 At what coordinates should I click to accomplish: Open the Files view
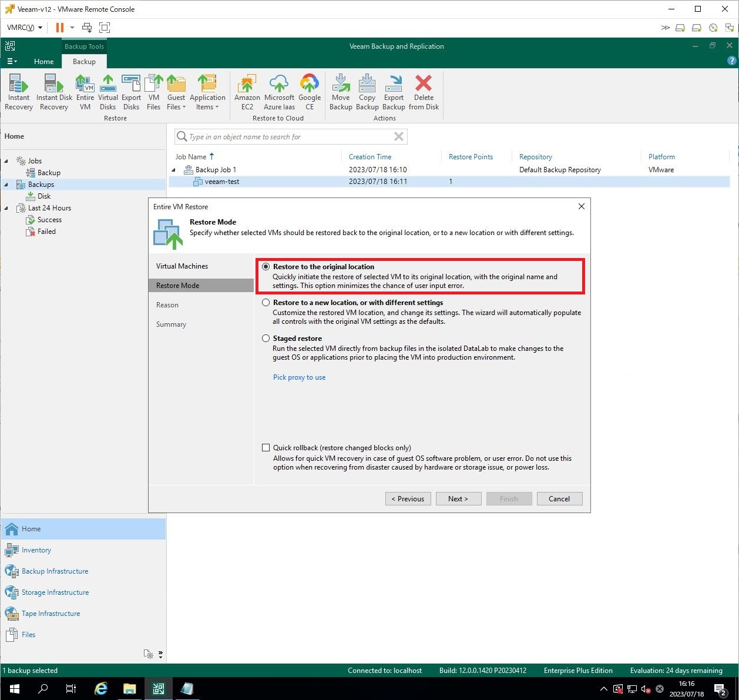(x=28, y=635)
